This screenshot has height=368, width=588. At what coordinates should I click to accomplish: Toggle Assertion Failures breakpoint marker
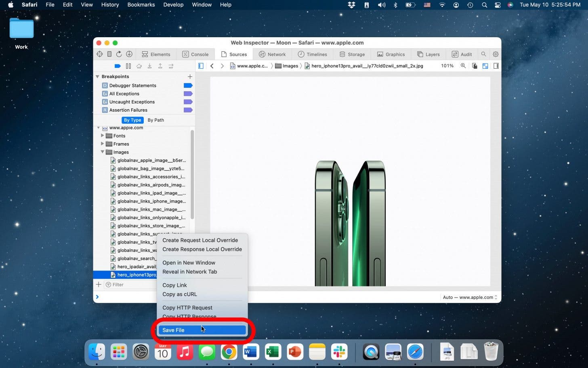click(x=188, y=110)
